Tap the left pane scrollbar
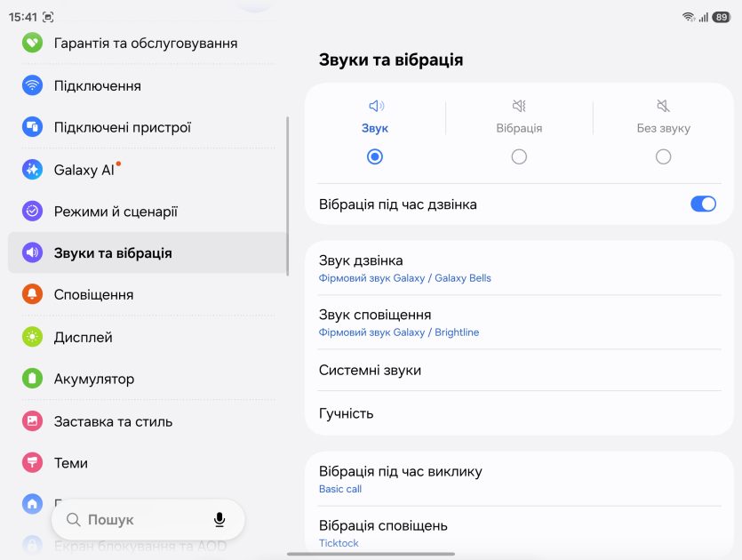The width and height of the screenshot is (742, 560). point(287,196)
